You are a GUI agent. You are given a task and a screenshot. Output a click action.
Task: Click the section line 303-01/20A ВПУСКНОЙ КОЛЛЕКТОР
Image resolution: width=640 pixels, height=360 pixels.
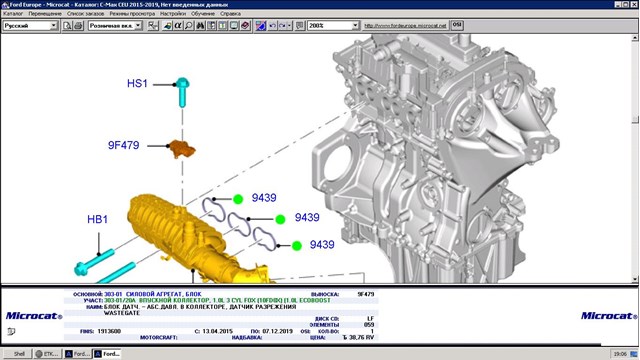tap(217, 300)
